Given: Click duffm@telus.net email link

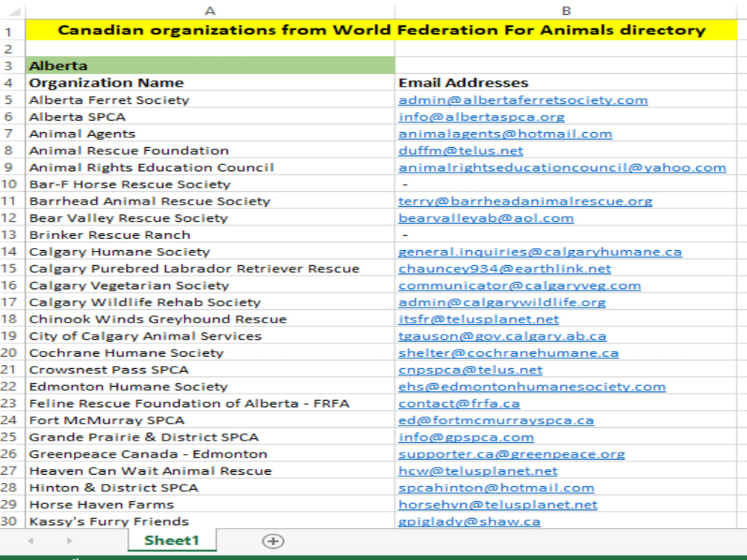Looking at the screenshot, I should click(x=461, y=151).
